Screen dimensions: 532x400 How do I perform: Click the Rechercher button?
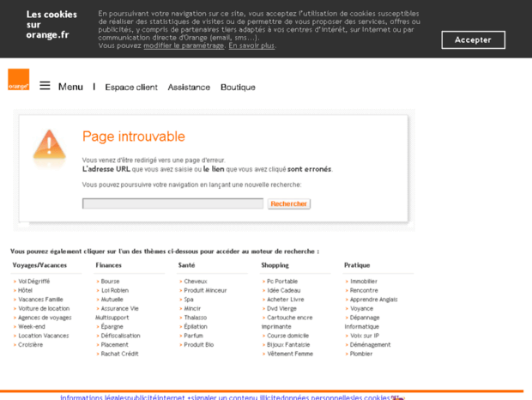[288, 204]
